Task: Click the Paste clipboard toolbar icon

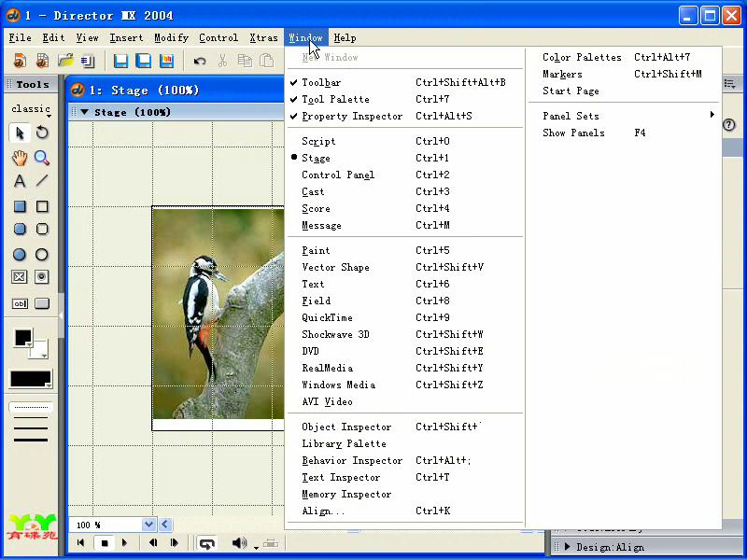Action: coord(267,61)
